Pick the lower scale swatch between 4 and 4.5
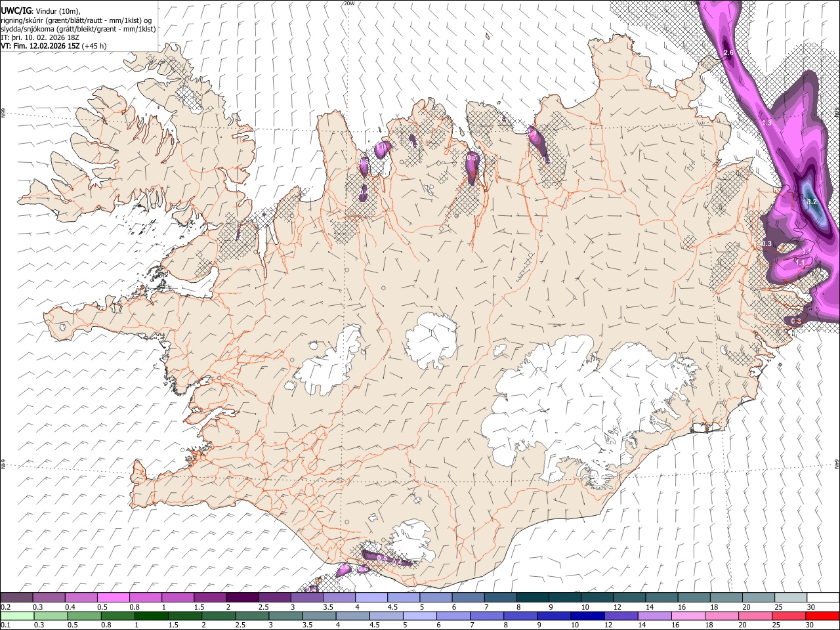This screenshot has height=630, width=840. pos(352,616)
